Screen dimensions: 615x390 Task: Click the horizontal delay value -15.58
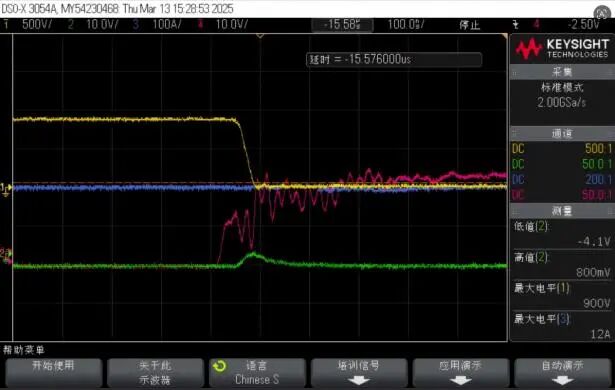[342, 25]
